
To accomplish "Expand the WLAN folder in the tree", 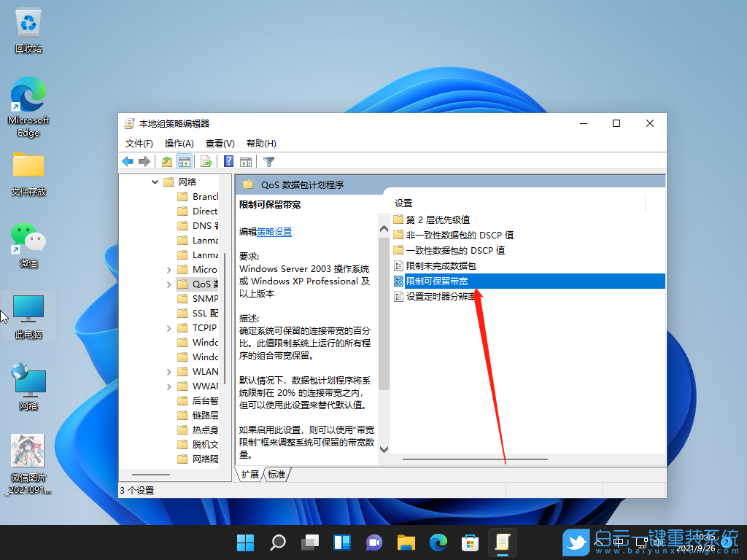I will [x=169, y=371].
